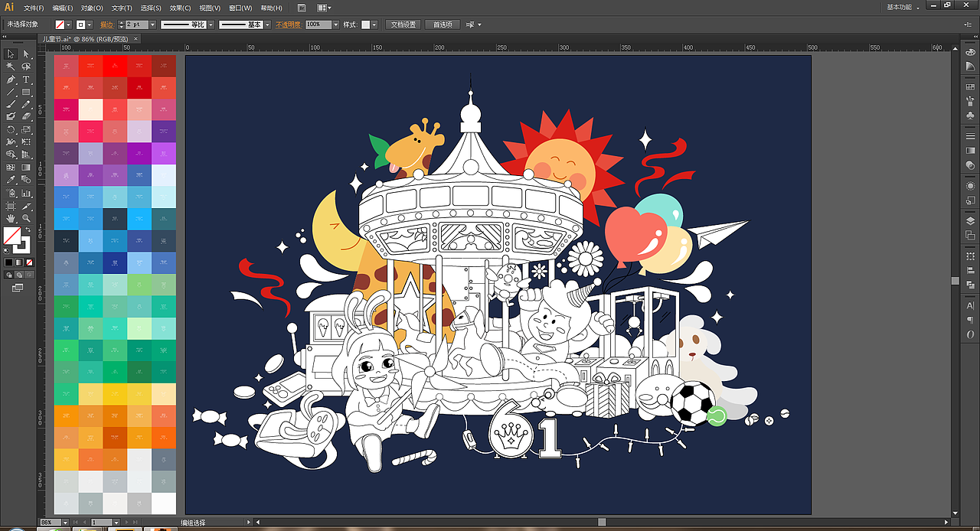980x531 pixels.
Task: Select the Selection (black arrow) tool
Action: pyautogui.click(x=11, y=54)
